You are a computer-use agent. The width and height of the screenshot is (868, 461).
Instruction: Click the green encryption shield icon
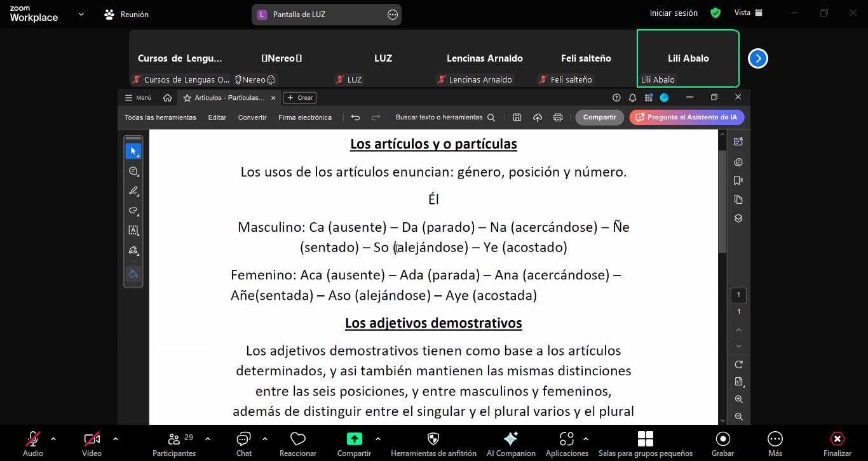click(x=715, y=13)
